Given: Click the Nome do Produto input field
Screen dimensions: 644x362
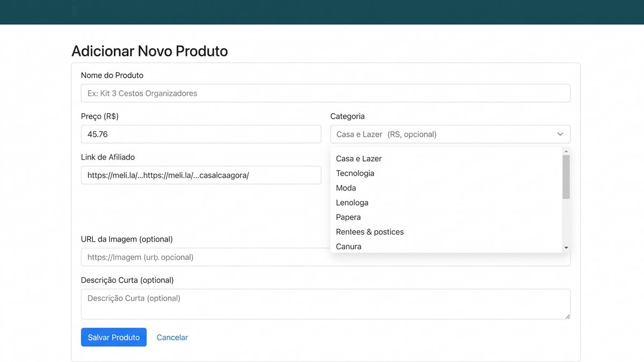Looking at the screenshot, I should click(325, 93).
